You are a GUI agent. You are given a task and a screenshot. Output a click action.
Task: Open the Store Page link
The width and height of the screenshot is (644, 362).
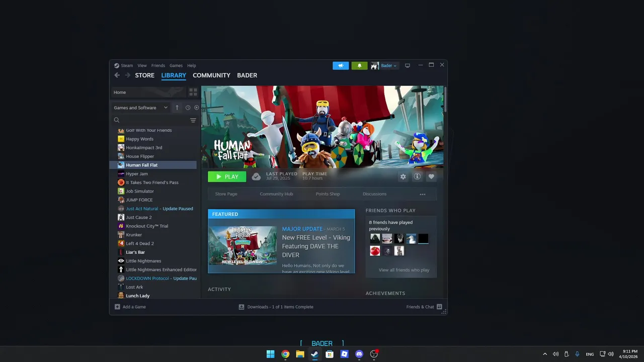coord(226,194)
